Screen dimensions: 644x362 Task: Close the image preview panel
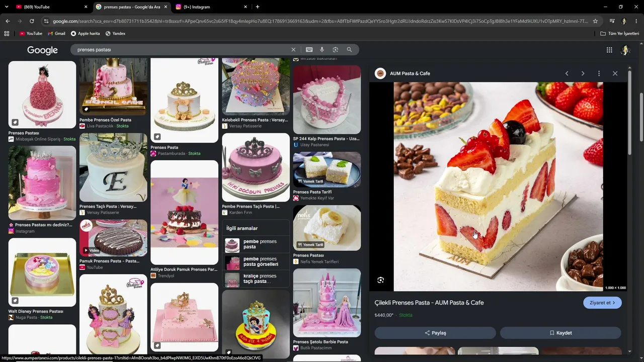(x=615, y=73)
